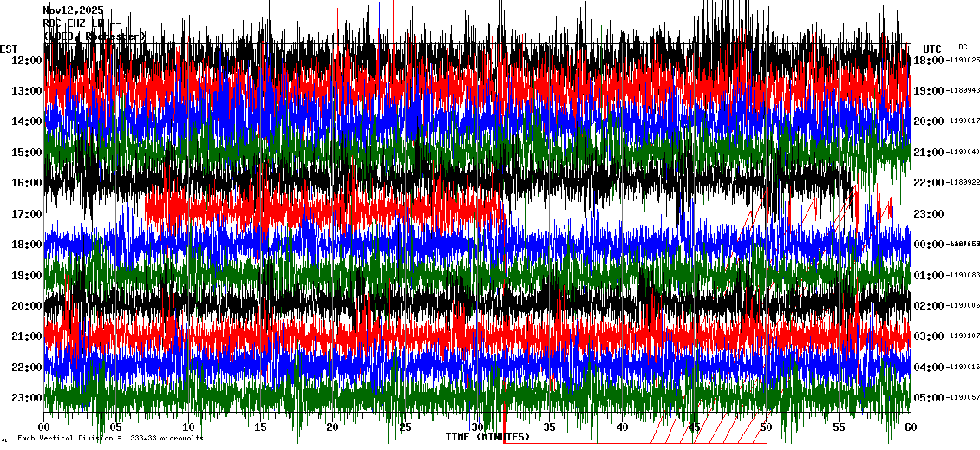Click the -1190107 DC offset value
Viewport: 980px width, 450px height.
963,336
